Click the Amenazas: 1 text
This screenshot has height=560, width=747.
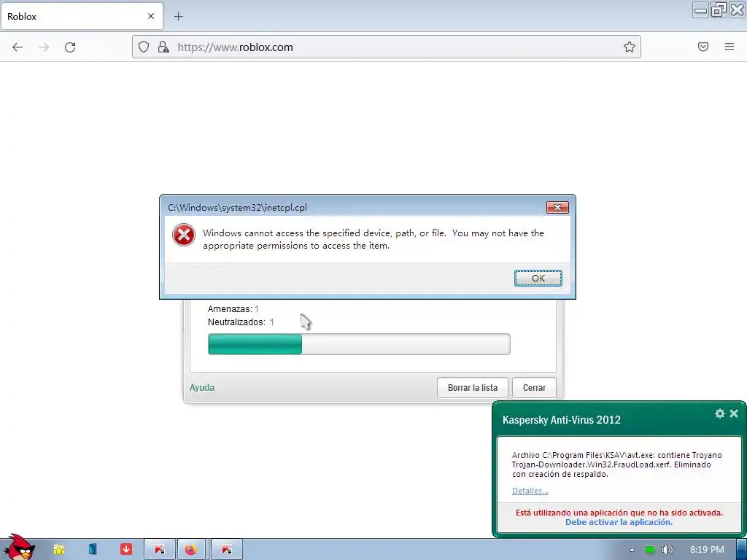(233, 309)
